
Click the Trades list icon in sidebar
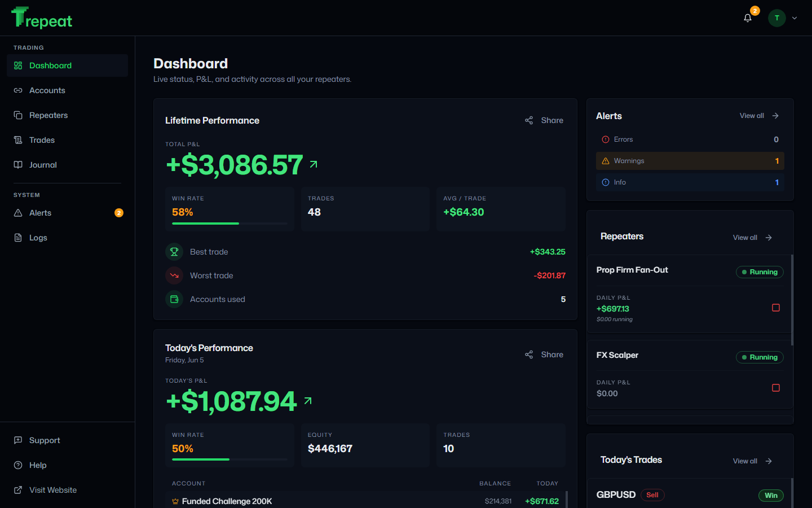18,140
